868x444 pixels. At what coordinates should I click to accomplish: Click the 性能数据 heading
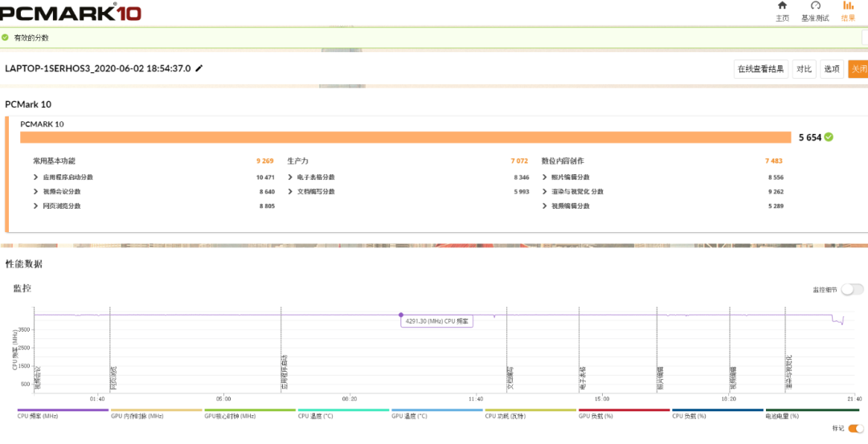[x=24, y=264]
